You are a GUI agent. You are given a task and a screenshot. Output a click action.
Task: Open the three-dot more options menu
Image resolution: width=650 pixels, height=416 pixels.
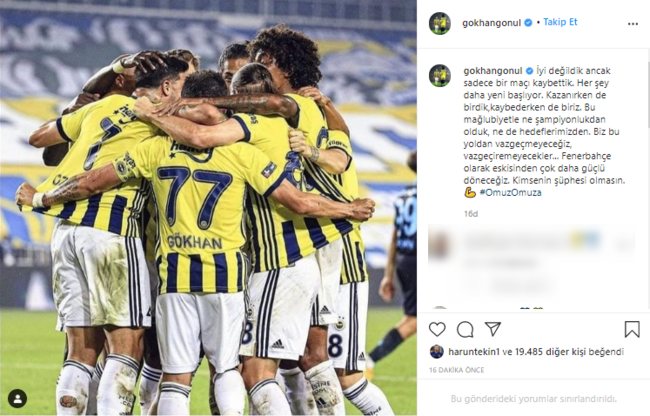(633, 24)
